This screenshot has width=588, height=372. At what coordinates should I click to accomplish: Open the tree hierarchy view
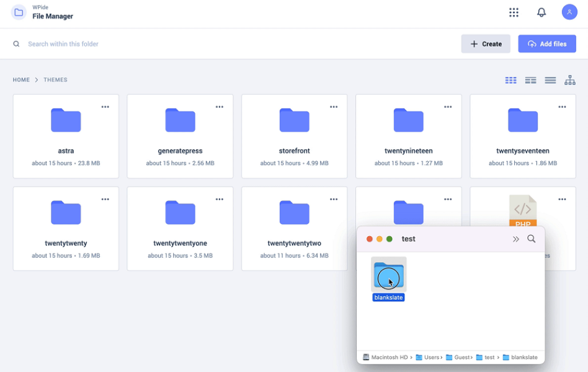click(570, 80)
